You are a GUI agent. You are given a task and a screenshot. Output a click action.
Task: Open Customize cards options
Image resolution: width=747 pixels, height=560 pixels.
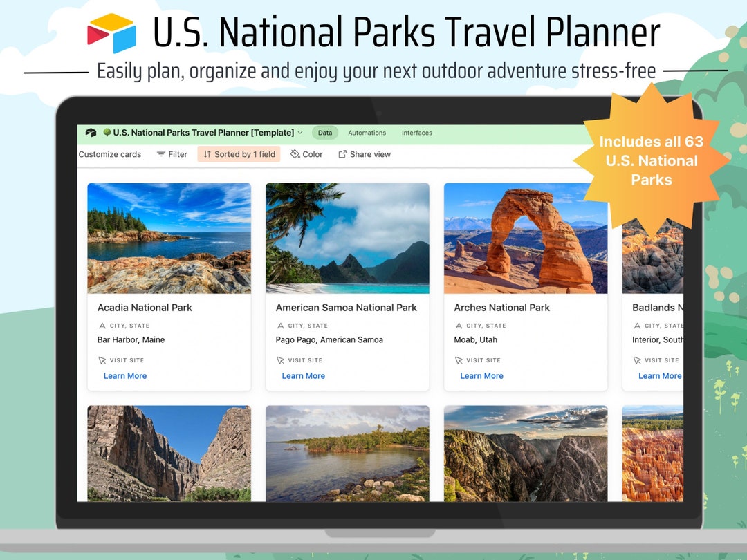click(x=109, y=154)
